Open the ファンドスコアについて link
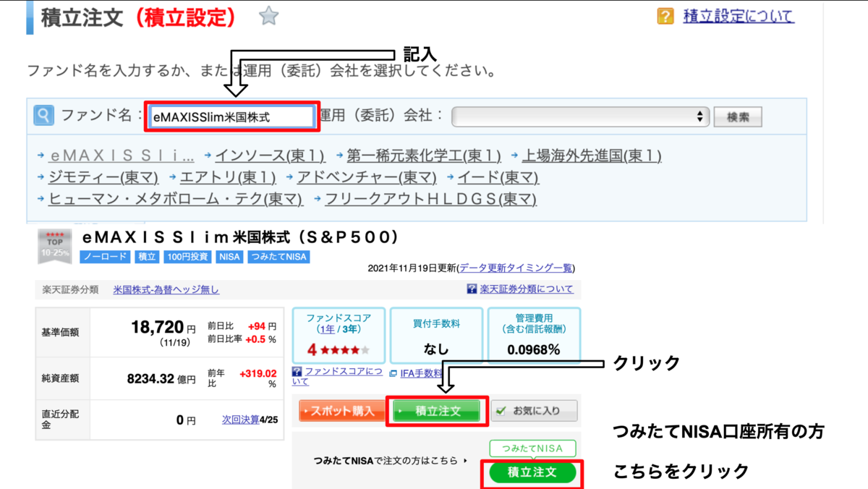 pyautogui.click(x=337, y=376)
